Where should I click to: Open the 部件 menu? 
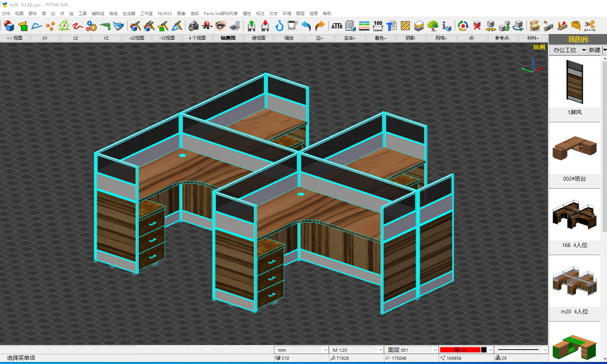[33, 13]
